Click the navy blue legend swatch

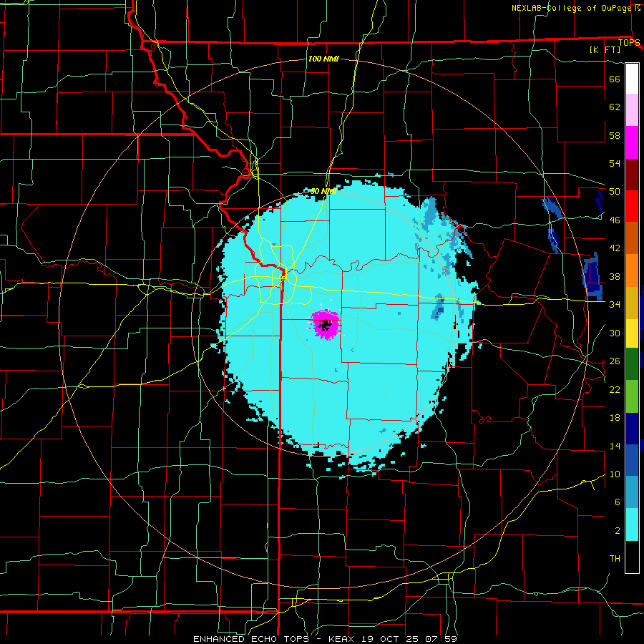click(x=632, y=429)
